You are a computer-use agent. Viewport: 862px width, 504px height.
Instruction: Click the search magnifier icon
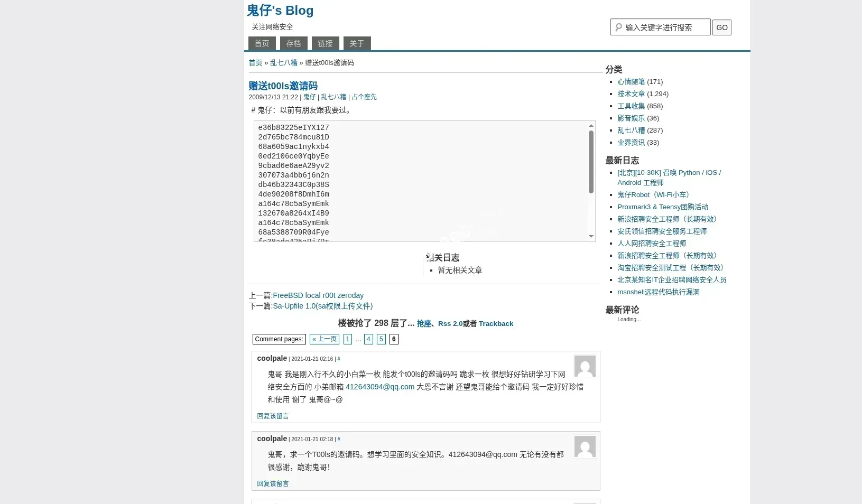[618, 27]
